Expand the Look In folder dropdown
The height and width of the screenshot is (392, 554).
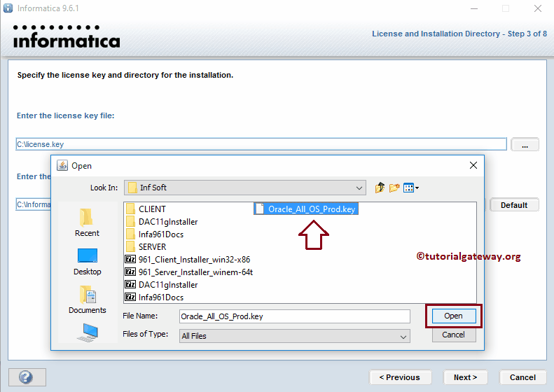[x=359, y=188]
